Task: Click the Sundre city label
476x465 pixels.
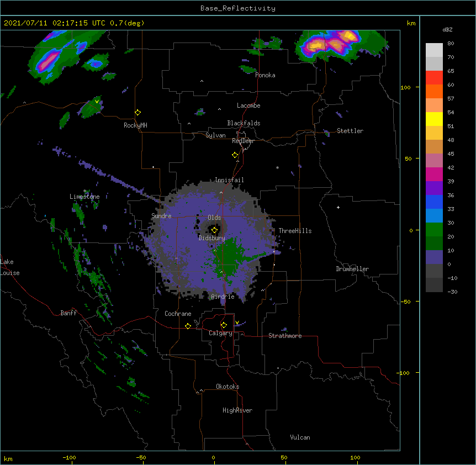Action: pyautogui.click(x=161, y=216)
